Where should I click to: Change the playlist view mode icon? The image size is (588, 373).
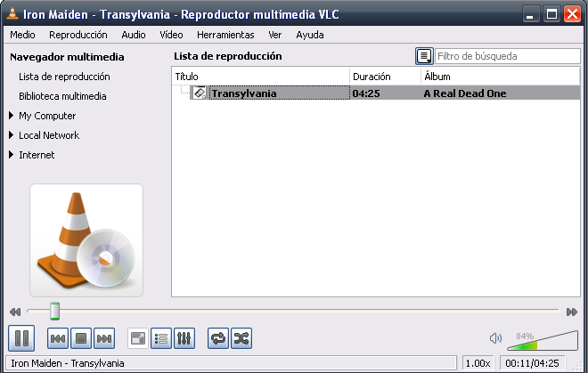pos(424,56)
